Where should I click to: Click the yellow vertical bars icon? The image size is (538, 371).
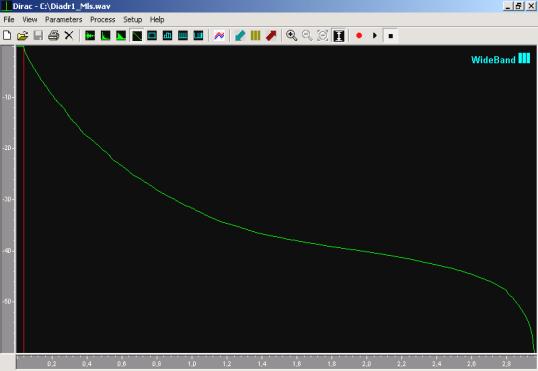[256, 35]
